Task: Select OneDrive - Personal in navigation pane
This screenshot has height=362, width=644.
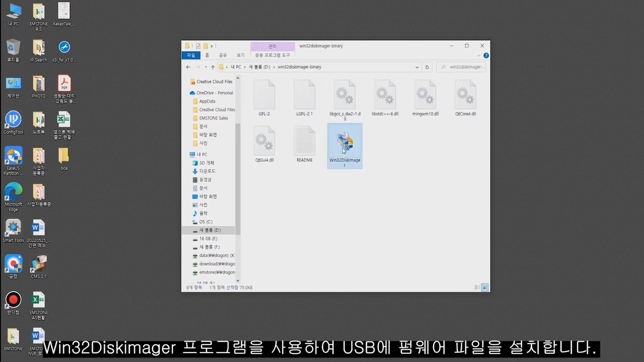Action: [x=211, y=93]
